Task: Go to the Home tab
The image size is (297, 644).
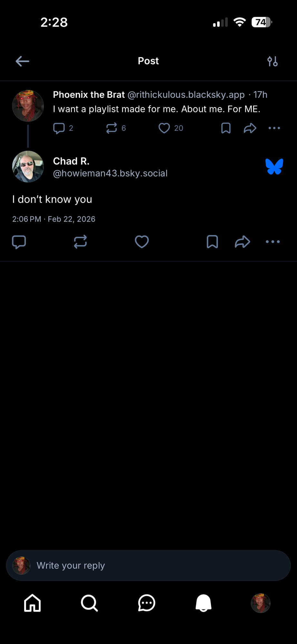Action: 33,603
